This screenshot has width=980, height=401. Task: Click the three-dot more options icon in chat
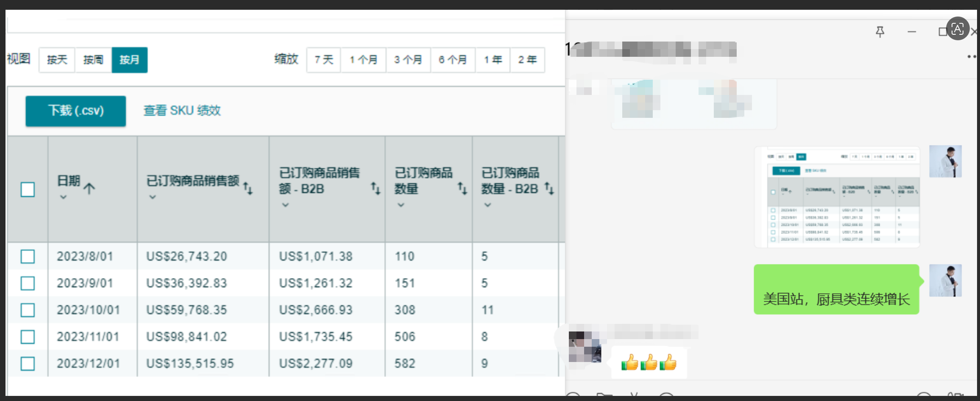(x=972, y=56)
